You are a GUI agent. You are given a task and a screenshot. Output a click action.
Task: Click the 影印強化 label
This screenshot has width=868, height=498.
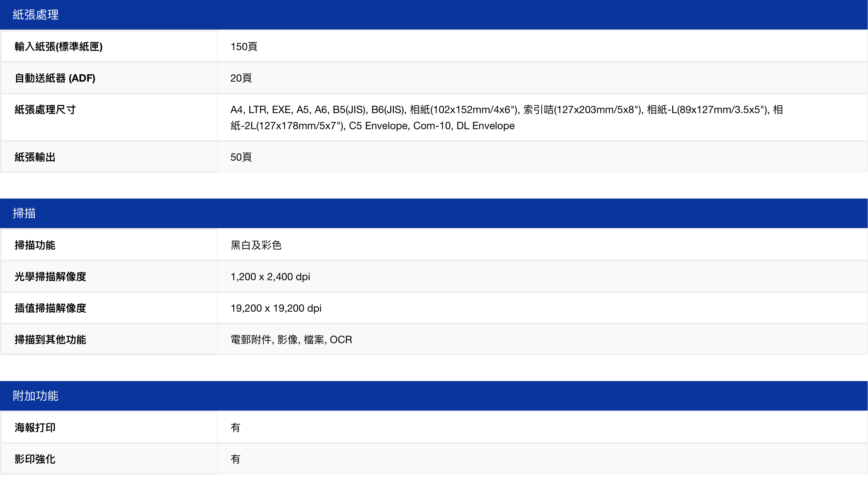coord(35,459)
